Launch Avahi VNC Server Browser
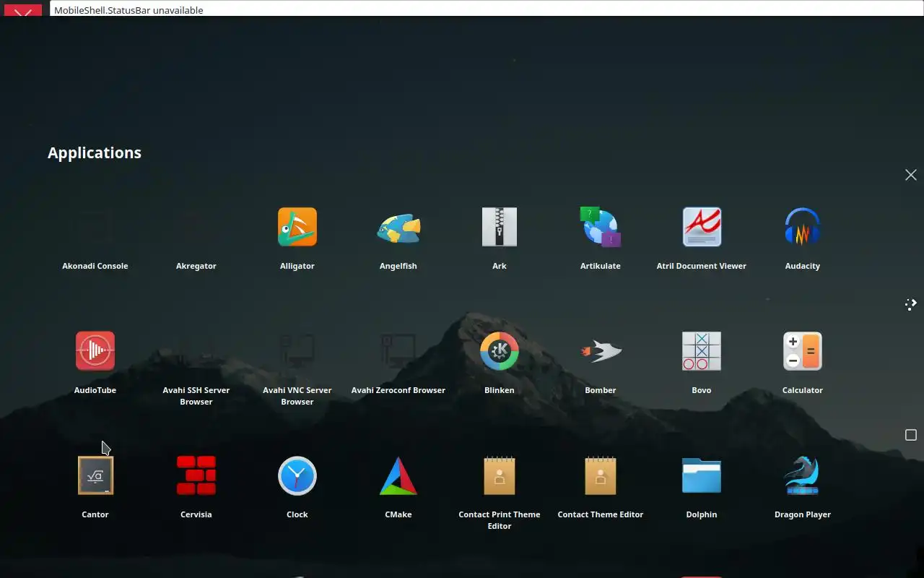This screenshot has width=924, height=578. pyautogui.click(x=297, y=351)
